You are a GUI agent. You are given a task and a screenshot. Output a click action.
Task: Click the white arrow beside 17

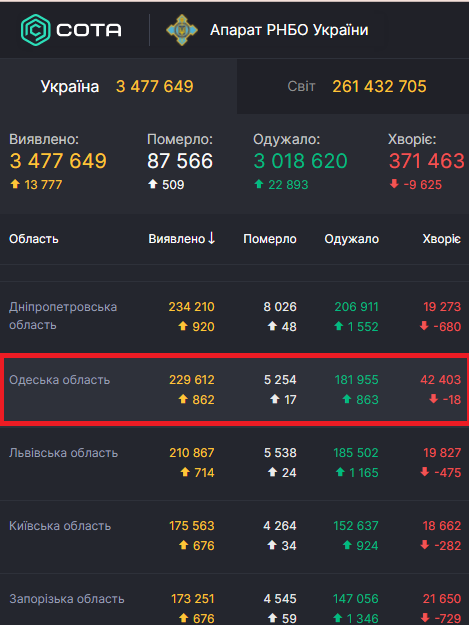click(x=275, y=399)
